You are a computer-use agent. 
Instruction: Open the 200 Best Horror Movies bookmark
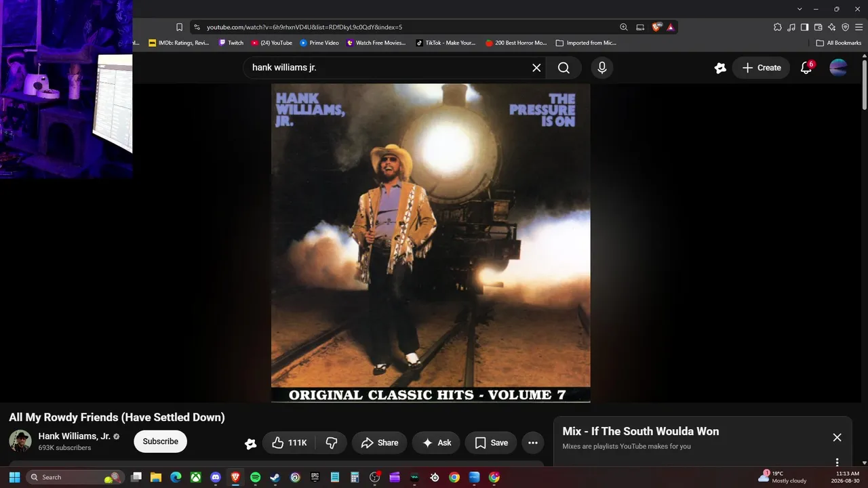(516, 43)
